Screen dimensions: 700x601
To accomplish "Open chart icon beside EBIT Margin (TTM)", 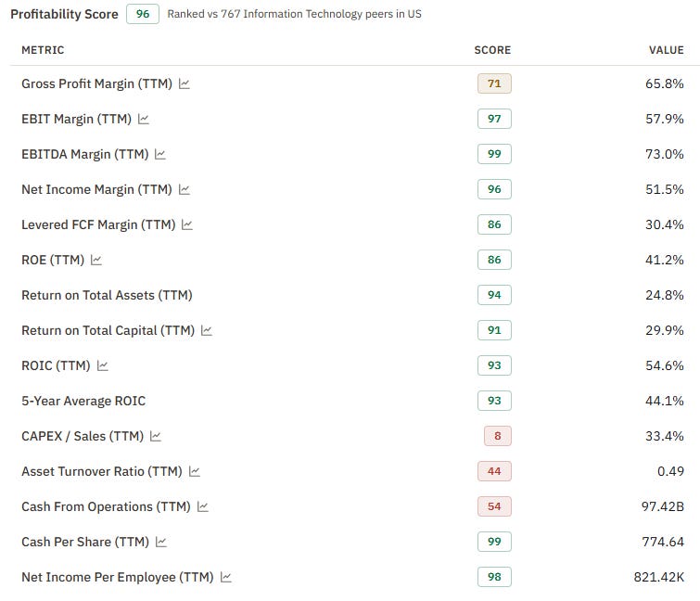I will [x=144, y=119].
